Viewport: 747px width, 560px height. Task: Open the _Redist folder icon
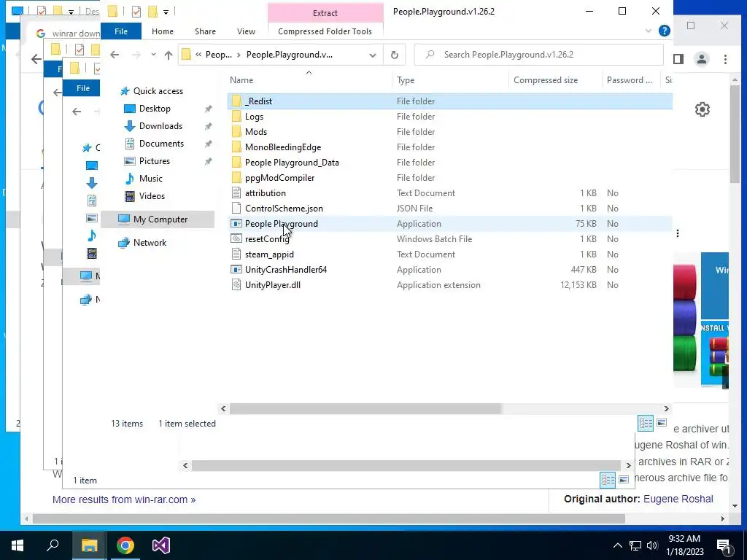[x=236, y=101]
